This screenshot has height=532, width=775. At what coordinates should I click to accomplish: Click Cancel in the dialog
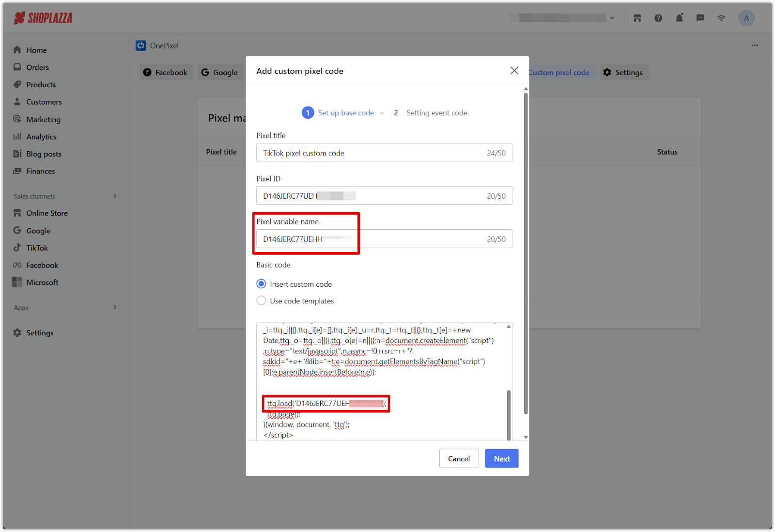(459, 458)
